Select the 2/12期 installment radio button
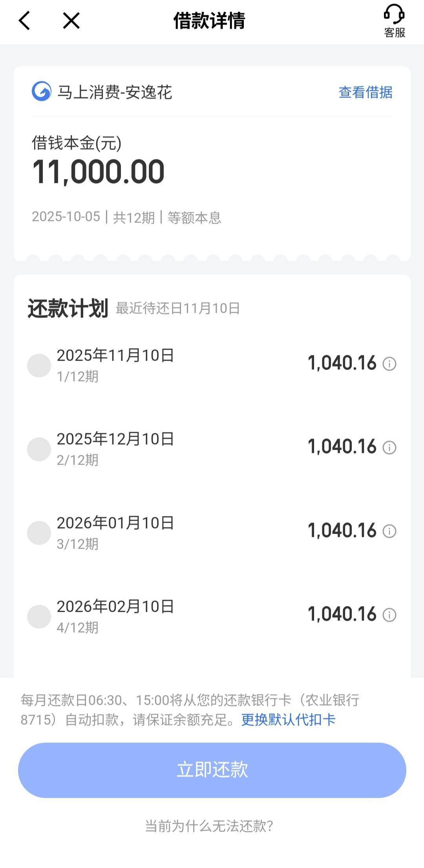Screen dimensions: 424x868 coord(39,449)
